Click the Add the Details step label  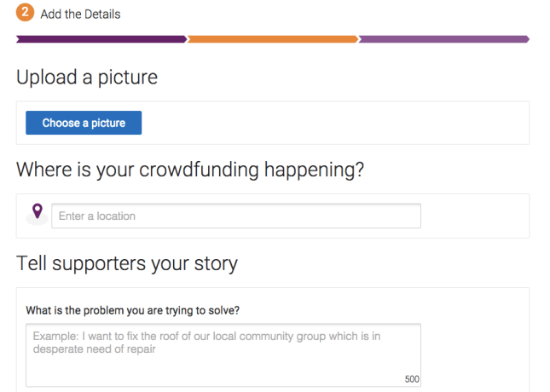point(80,14)
